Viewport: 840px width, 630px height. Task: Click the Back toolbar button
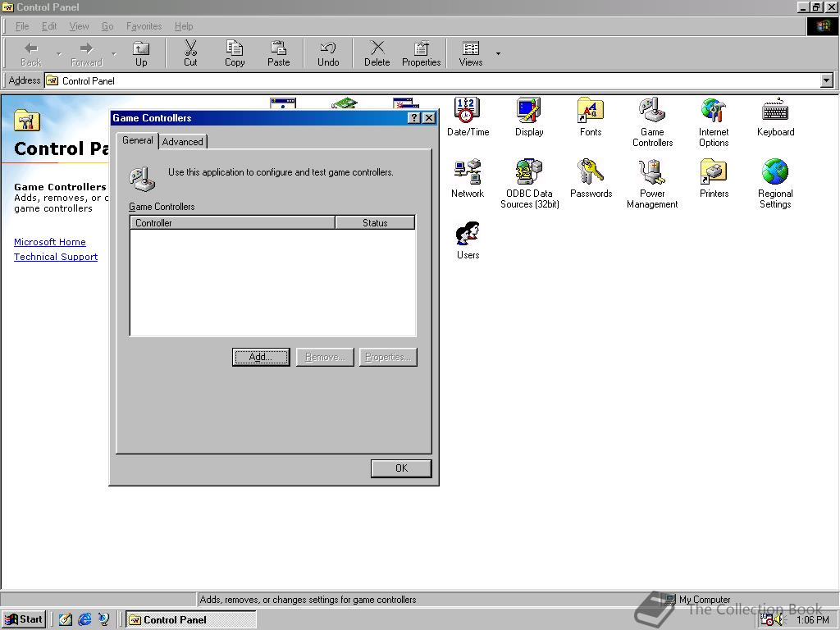pyautogui.click(x=31, y=53)
